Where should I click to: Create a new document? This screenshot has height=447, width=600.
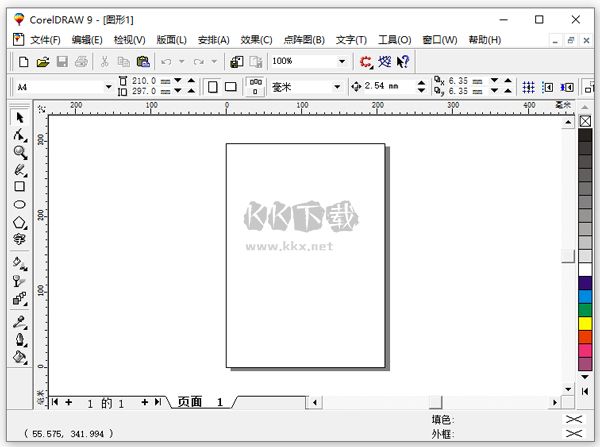(x=24, y=62)
